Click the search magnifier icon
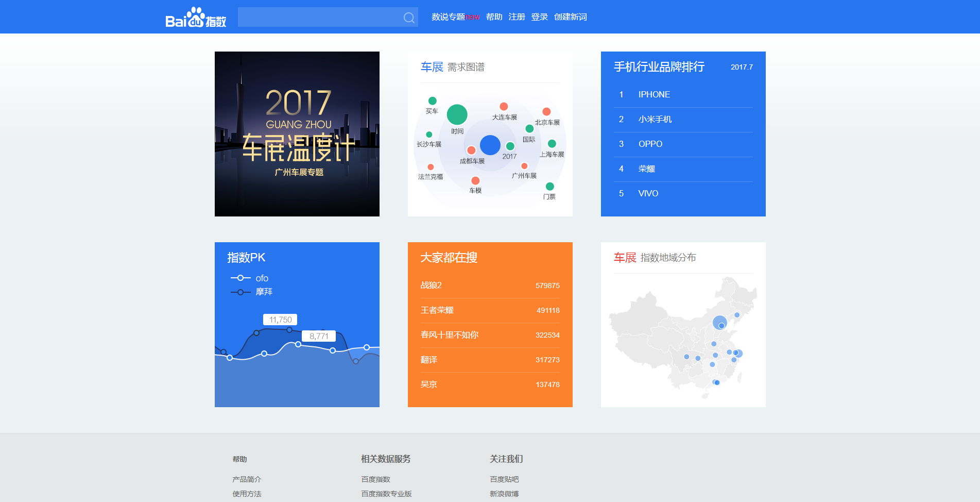The image size is (980, 502). (x=409, y=18)
